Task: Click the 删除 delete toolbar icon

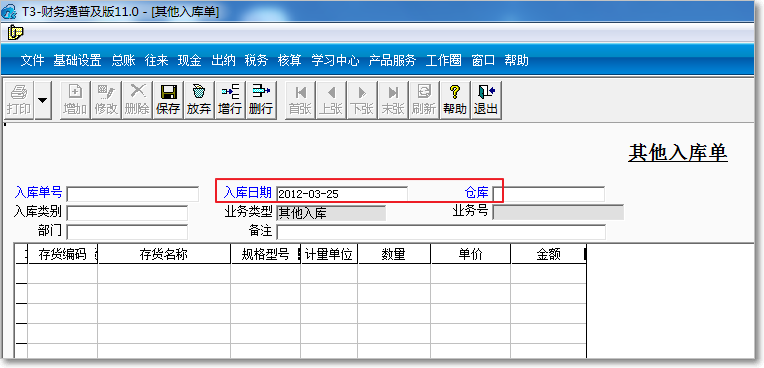Action: (x=136, y=99)
